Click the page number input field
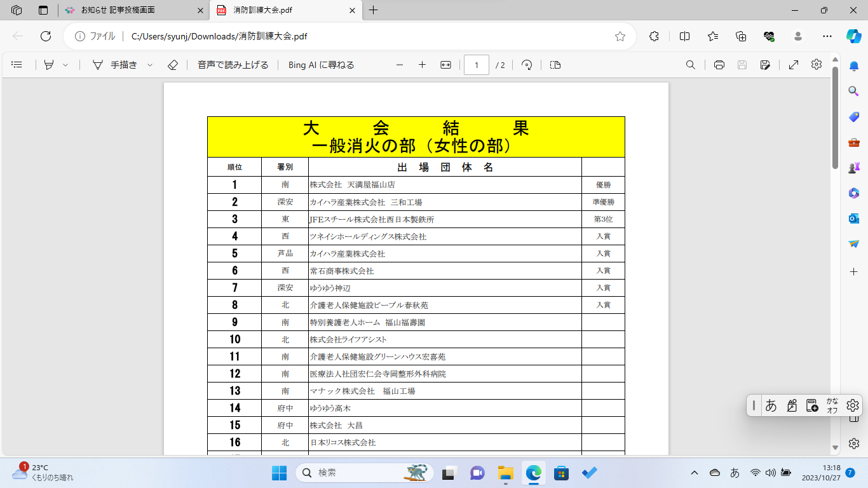The height and width of the screenshot is (488, 868). (477, 65)
